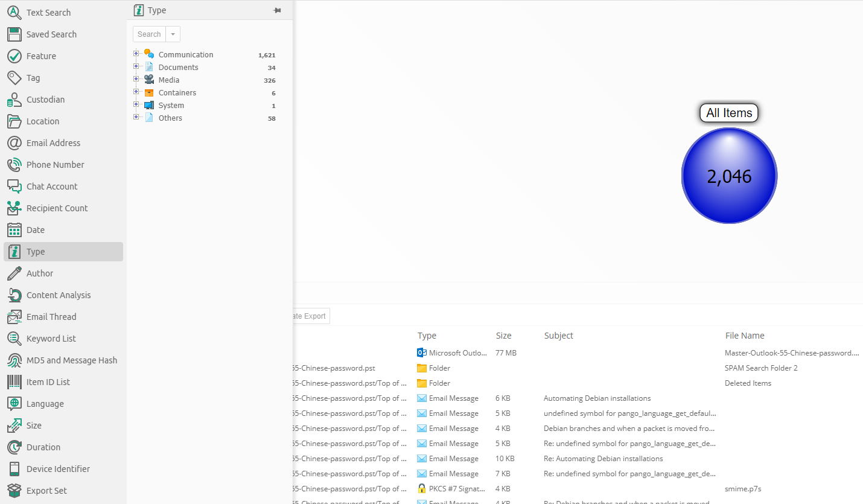Click the Item ID List barcode icon
Image resolution: width=863 pixels, height=504 pixels.
[x=14, y=382]
